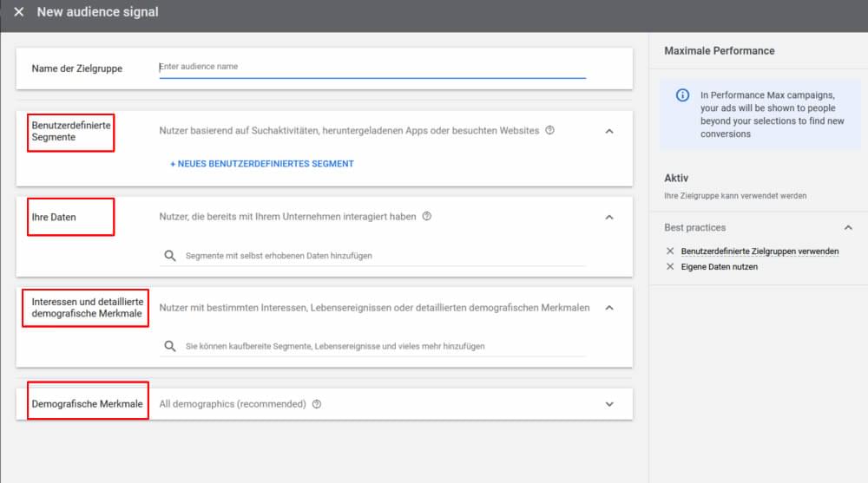The height and width of the screenshot is (483, 868).
Task: Click the 'Ihre Daten' section label
Action: point(54,218)
